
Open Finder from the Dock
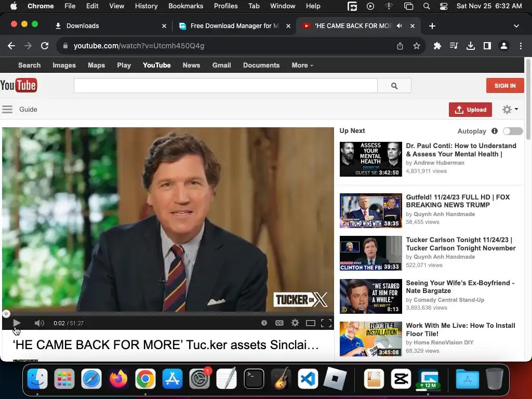click(x=37, y=379)
